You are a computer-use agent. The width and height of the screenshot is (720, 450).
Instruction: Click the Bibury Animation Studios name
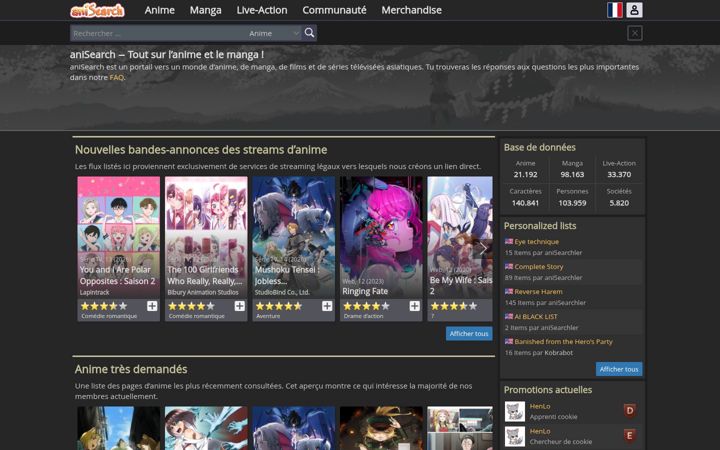203,292
